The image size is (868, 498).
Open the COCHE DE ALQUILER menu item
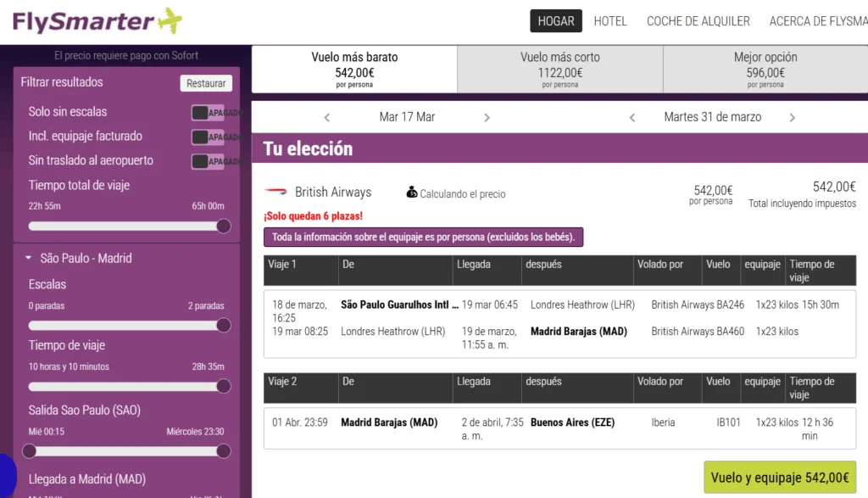coord(698,21)
